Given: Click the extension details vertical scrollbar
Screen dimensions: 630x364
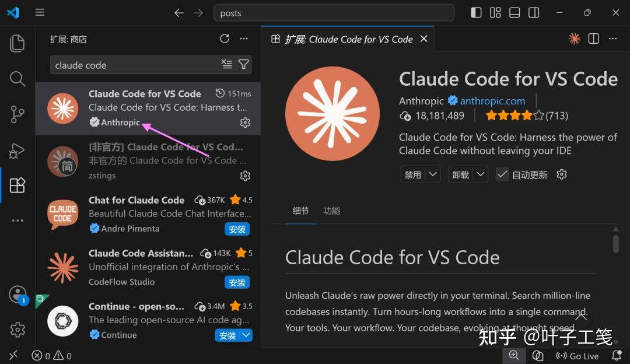Looking at the screenshot, I should [615, 244].
